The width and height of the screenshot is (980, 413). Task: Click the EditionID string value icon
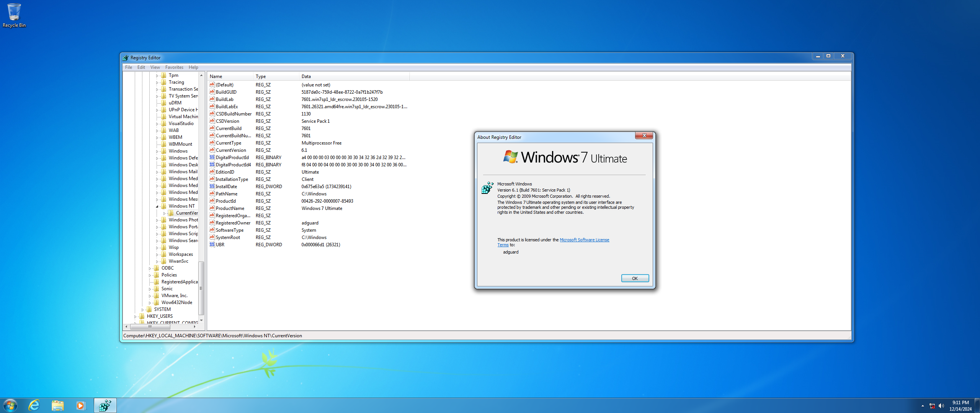[212, 172]
